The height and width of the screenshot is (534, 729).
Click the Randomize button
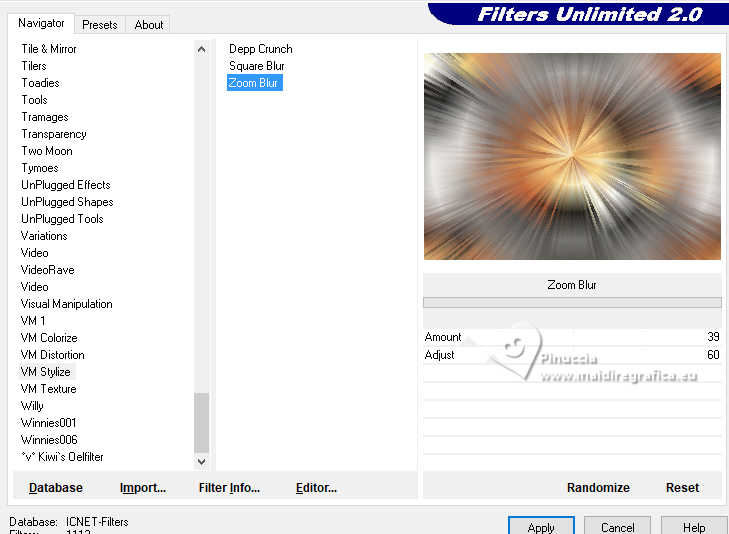point(598,488)
